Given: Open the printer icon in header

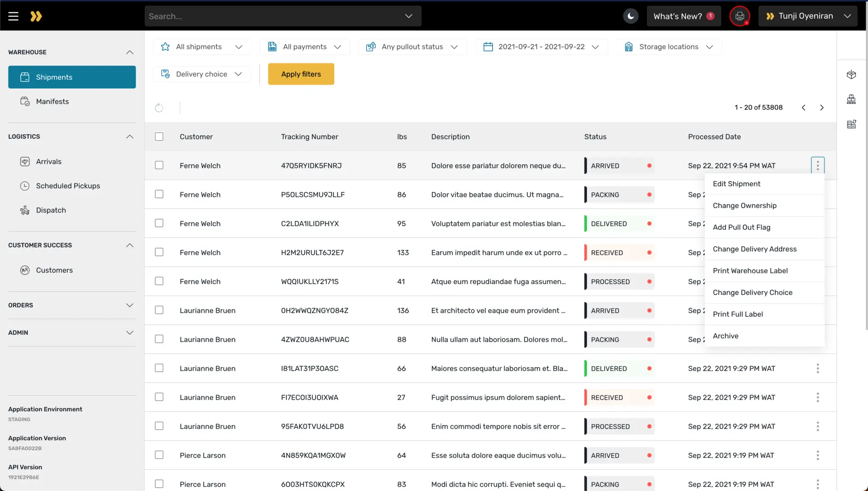Looking at the screenshot, I should click(x=740, y=16).
